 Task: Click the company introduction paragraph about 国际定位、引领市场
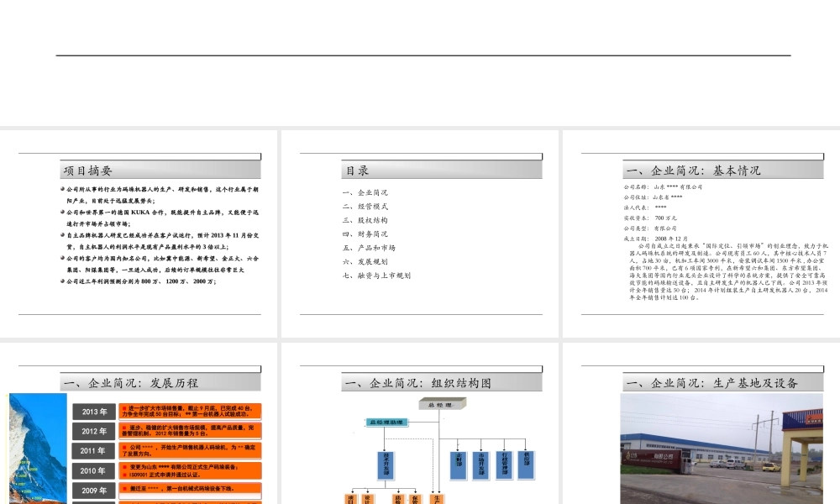(728, 271)
